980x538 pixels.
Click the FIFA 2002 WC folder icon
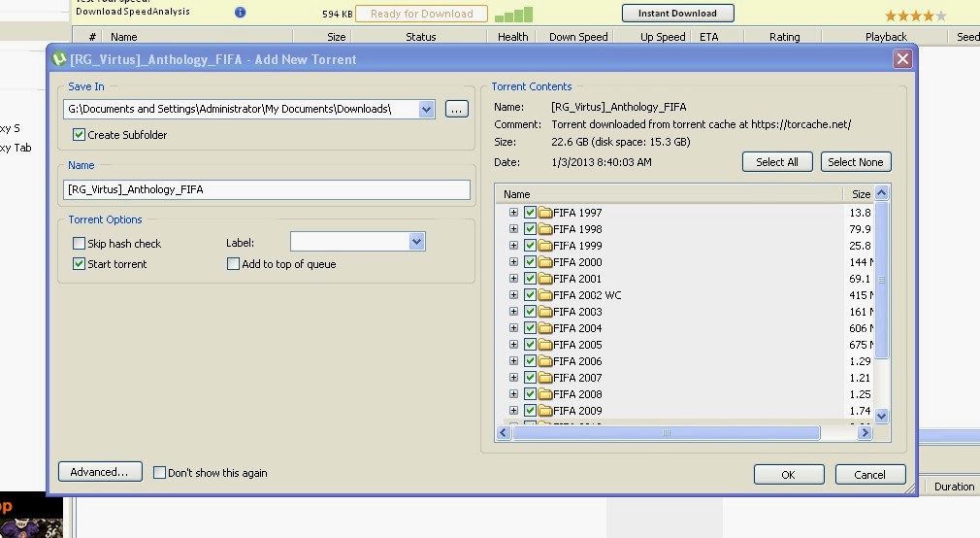pyautogui.click(x=545, y=294)
